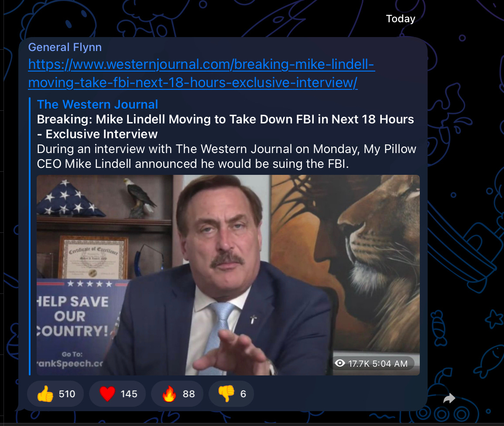React with the fire emoji showing 88
Screen dimensions: 504x426
tap(177, 394)
